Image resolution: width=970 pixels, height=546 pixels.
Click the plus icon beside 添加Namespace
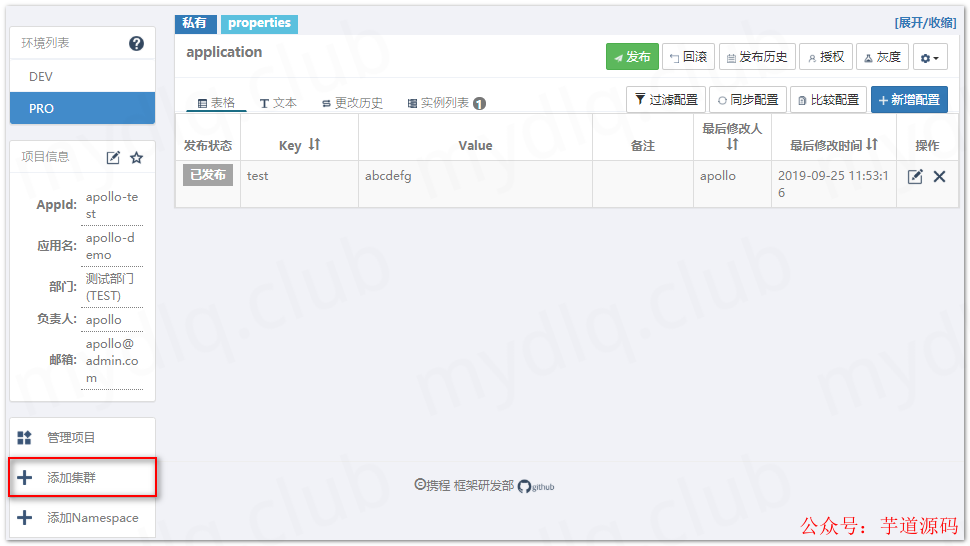point(24,518)
